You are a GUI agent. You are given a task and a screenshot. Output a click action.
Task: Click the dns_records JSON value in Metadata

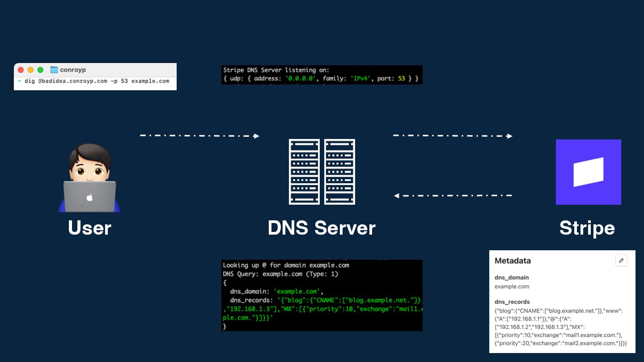561,327
